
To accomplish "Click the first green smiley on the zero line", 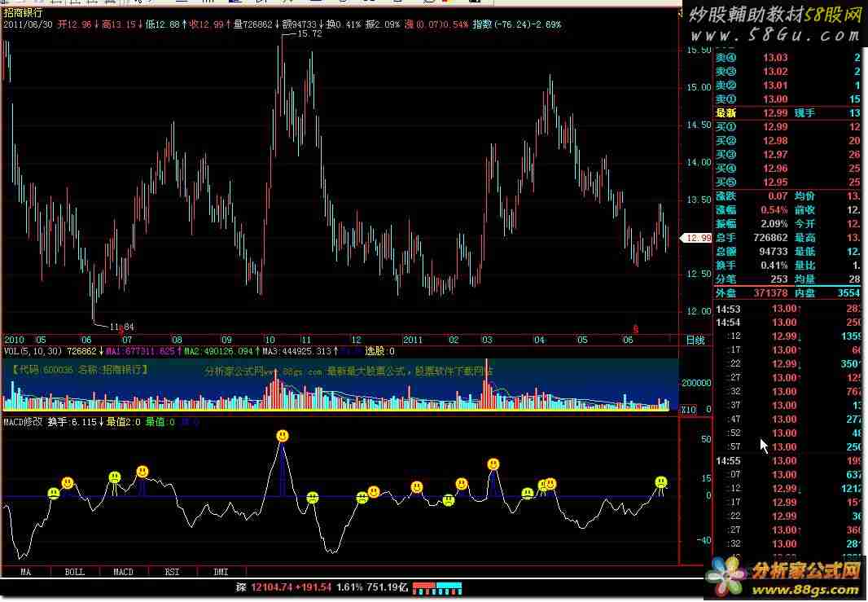I will (54, 493).
